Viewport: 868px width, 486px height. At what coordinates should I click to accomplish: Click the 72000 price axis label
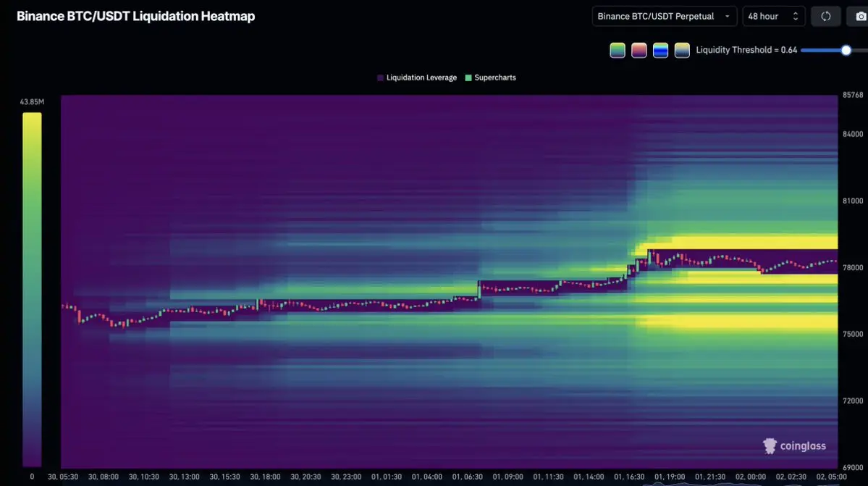[853, 401]
